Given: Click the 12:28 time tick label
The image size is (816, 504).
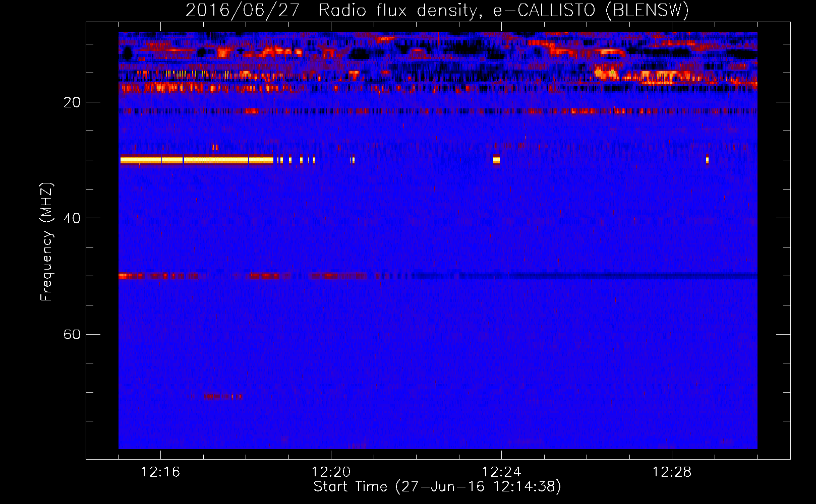Looking at the screenshot, I should (x=672, y=472).
